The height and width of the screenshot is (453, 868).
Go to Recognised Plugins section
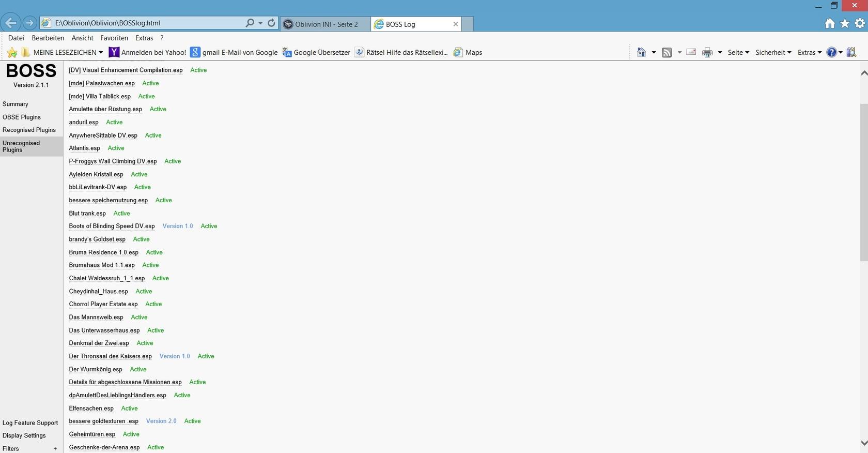pos(29,130)
